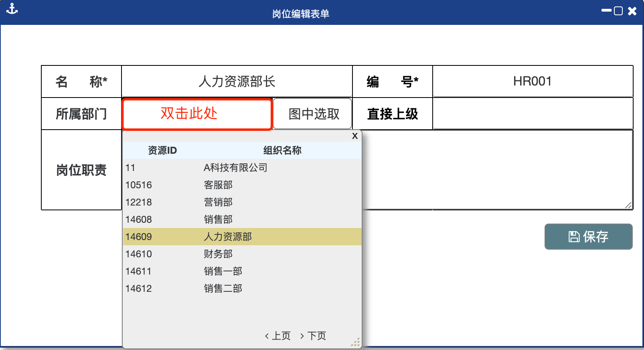The width and height of the screenshot is (644, 350).
Task: Maximize the 岗位编辑表单 window
Action: [618, 11]
